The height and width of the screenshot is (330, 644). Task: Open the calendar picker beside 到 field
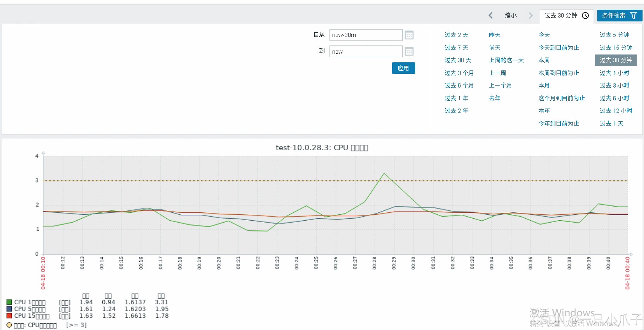pyautogui.click(x=409, y=52)
